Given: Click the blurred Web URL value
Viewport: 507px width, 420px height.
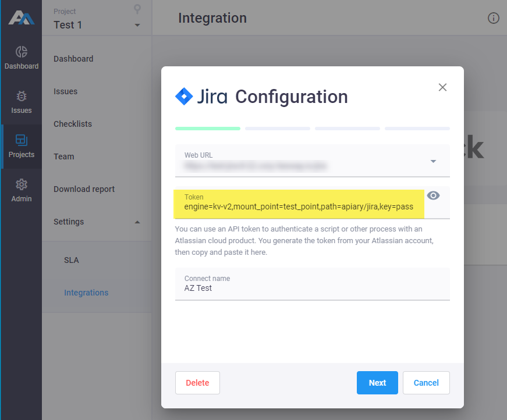Looking at the screenshot, I should [x=255, y=166].
